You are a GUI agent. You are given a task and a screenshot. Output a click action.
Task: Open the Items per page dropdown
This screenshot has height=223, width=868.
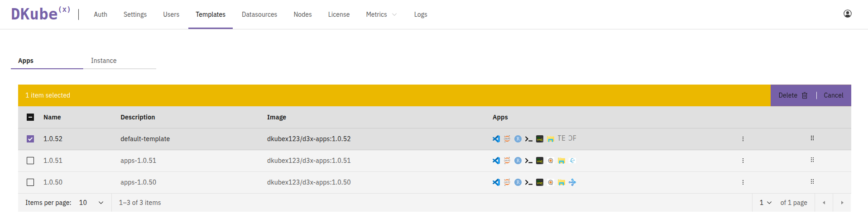pos(91,203)
